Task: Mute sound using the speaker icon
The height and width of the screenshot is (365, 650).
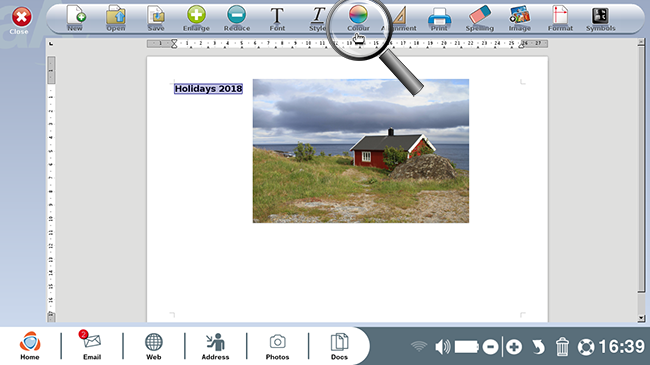Action: [x=442, y=347]
